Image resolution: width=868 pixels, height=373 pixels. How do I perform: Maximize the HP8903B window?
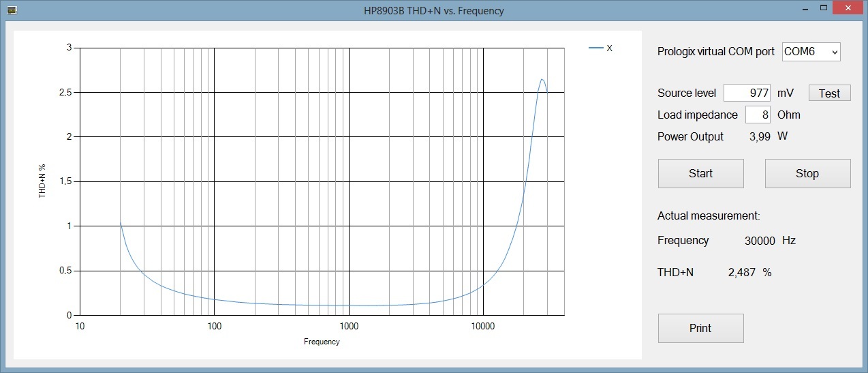click(x=823, y=9)
